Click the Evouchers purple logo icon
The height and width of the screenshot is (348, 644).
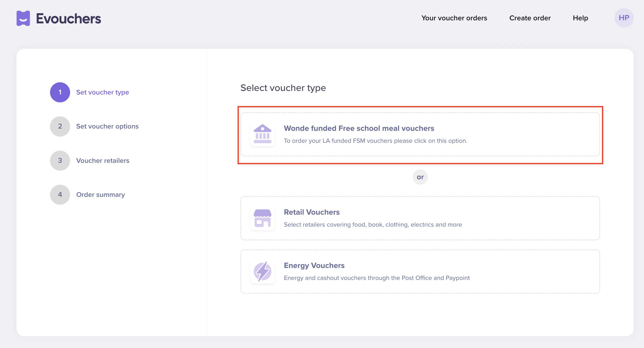click(23, 18)
